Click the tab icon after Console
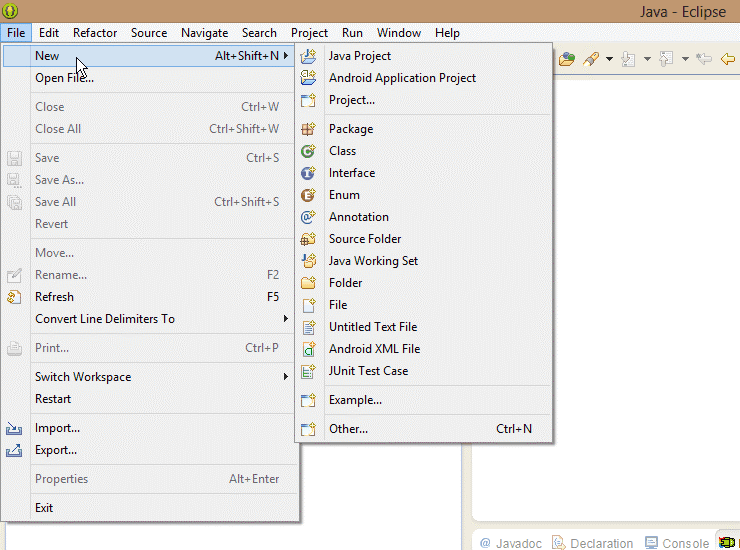The height and width of the screenshot is (550, 740). click(727, 543)
